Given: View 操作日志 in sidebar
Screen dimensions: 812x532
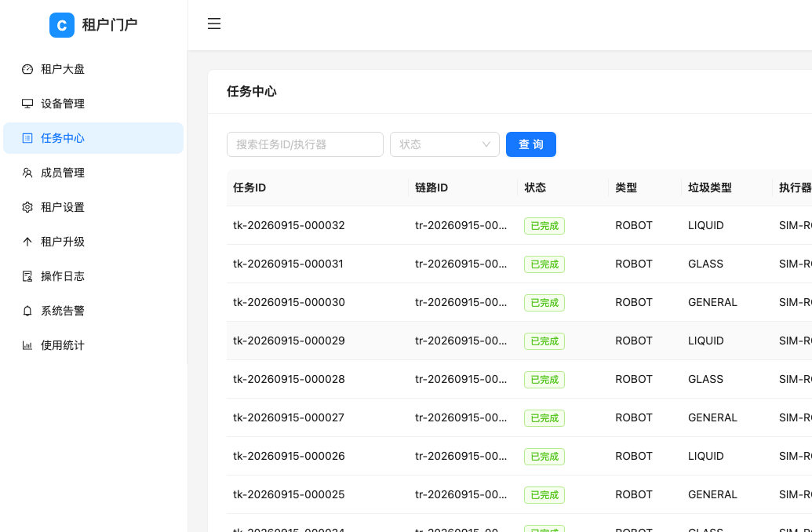Looking at the screenshot, I should pos(93,276).
